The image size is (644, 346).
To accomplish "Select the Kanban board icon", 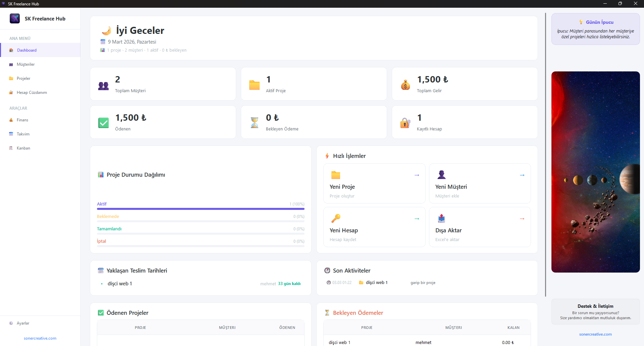I will [x=11, y=148].
